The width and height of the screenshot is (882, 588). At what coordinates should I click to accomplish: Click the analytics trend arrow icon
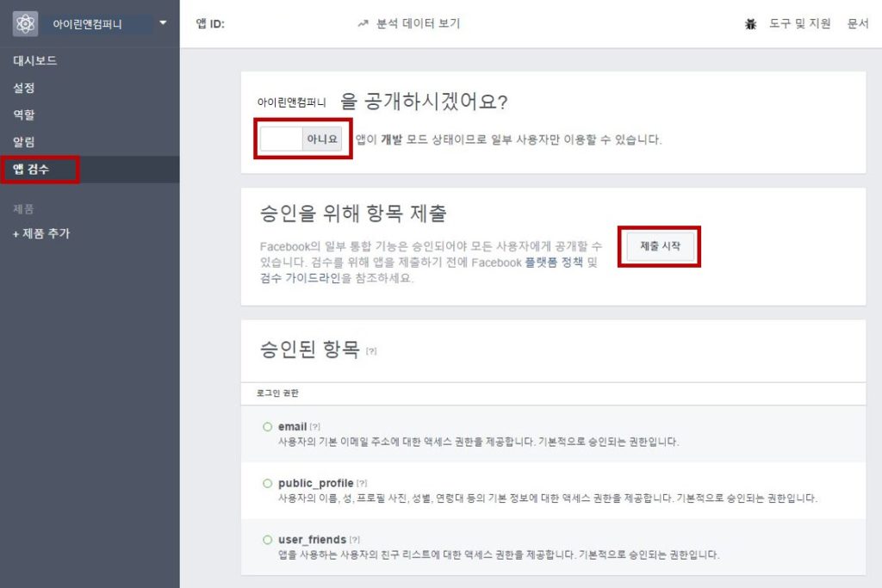363,23
